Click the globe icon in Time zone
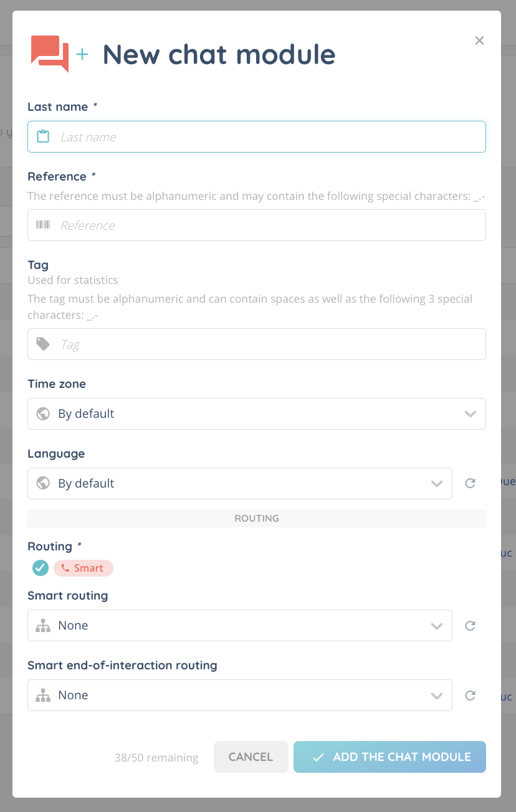This screenshot has width=516, height=812. pyautogui.click(x=43, y=414)
